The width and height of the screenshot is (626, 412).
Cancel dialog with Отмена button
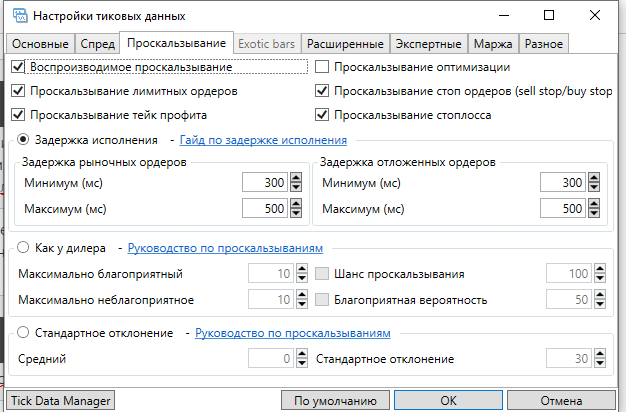pyautogui.click(x=561, y=400)
